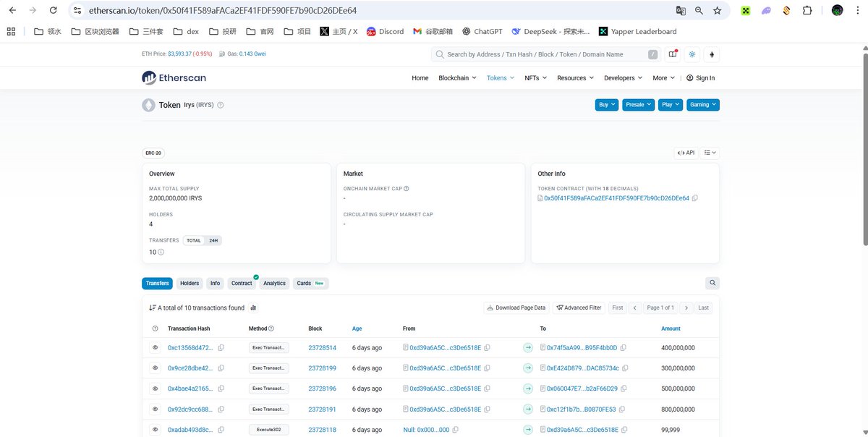Viewport: 868px width, 437px height.
Task: Open the Gaming dropdown
Action: coord(702,105)
